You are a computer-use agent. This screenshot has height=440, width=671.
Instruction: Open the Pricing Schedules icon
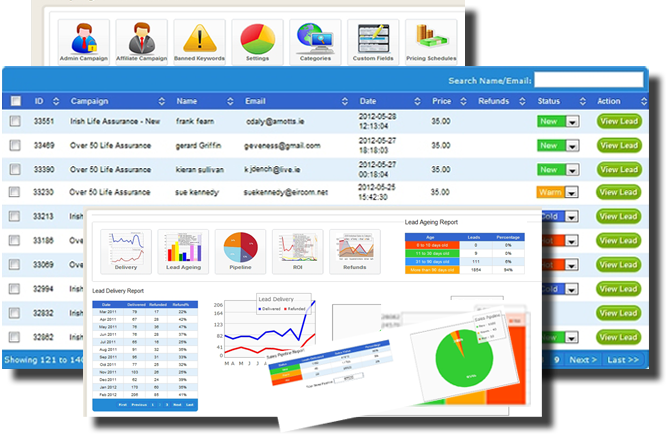429,40
